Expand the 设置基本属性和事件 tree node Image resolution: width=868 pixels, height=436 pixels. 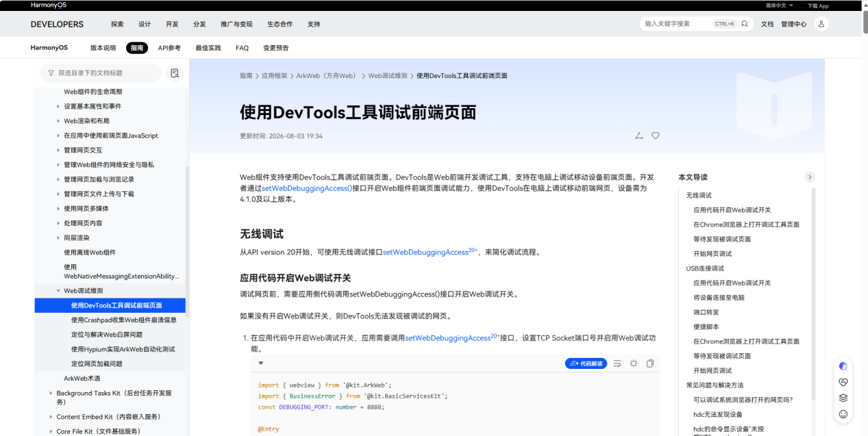(58, 106)
